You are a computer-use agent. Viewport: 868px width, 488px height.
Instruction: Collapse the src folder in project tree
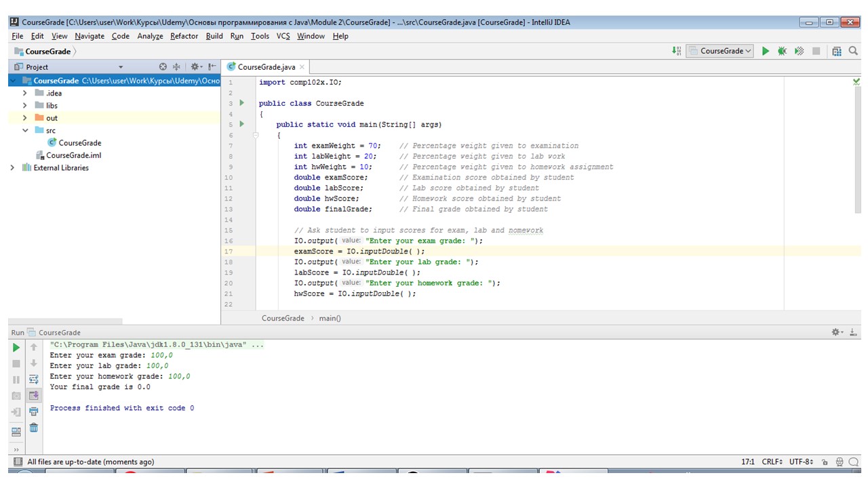25,131
